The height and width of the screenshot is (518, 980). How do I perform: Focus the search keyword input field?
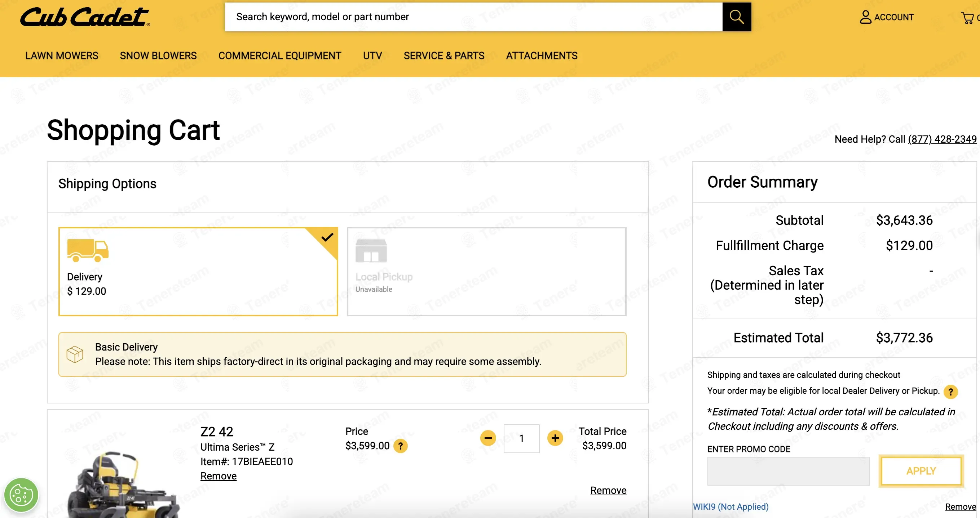pos(473,17)
